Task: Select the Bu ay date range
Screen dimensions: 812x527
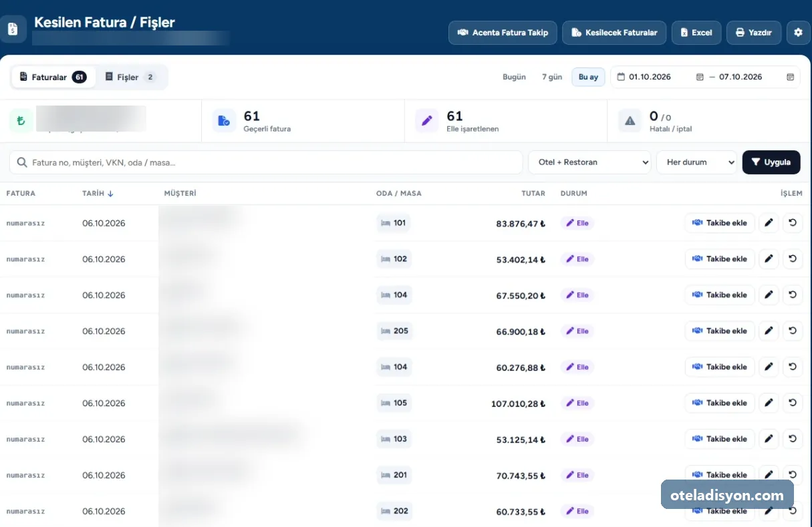Action: pos(588,77)
